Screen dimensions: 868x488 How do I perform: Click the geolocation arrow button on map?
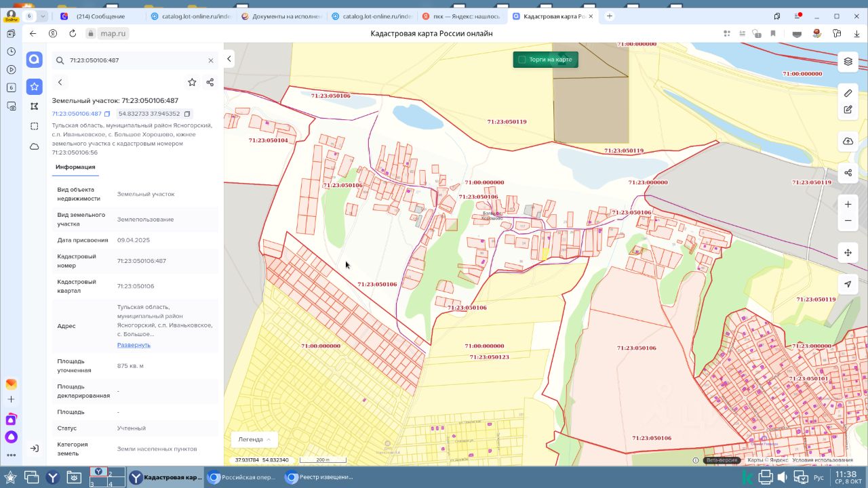tap(848, 284)
